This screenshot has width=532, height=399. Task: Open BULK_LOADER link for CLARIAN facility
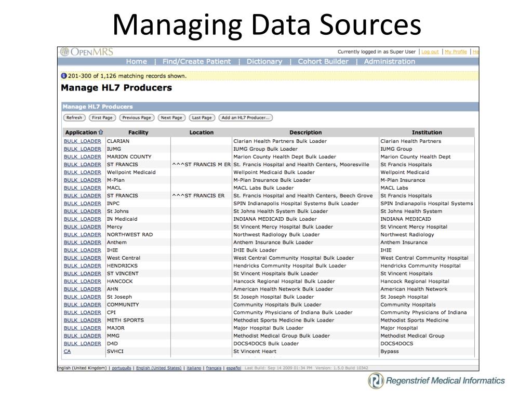tap(83, 141)
